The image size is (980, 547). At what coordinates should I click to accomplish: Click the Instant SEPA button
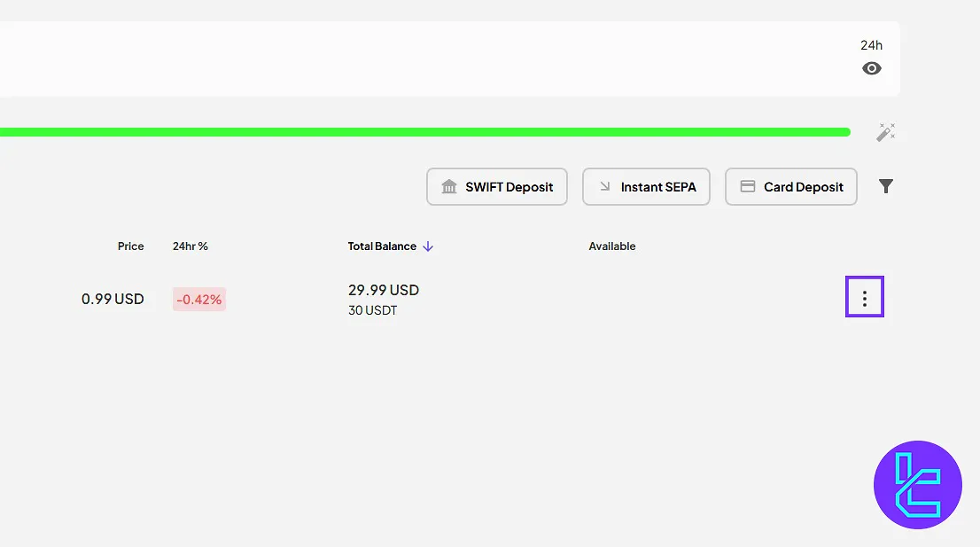(x=646, y=186)
